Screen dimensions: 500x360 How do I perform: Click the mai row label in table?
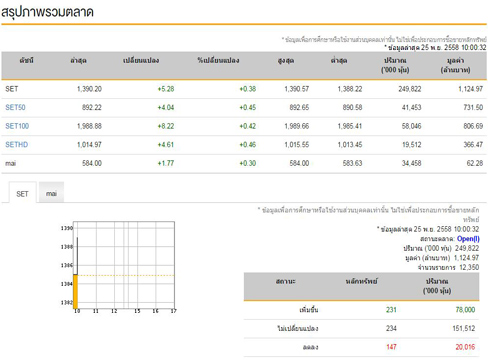[x=10, y=163]
